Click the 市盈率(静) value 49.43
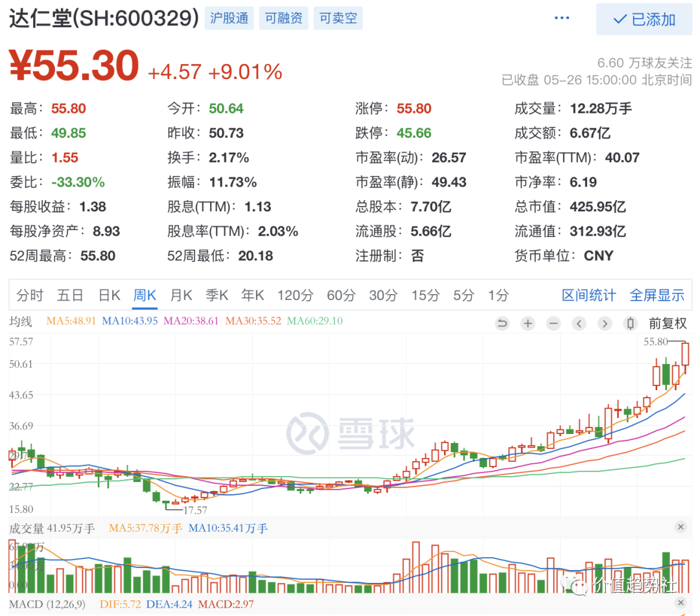Screen dimensions: 700x616 (x=449, y=182)
